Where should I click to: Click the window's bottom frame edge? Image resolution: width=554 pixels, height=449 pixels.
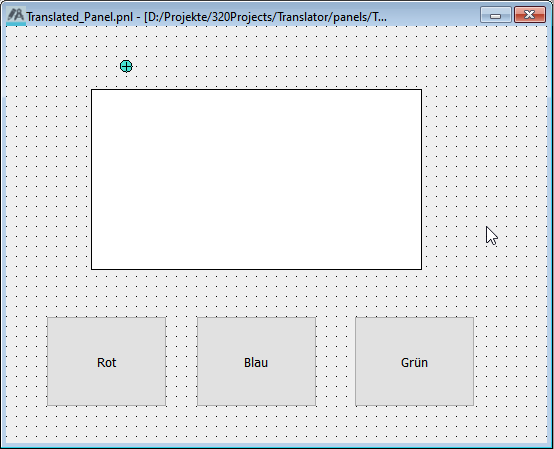(x=277, y=446)
